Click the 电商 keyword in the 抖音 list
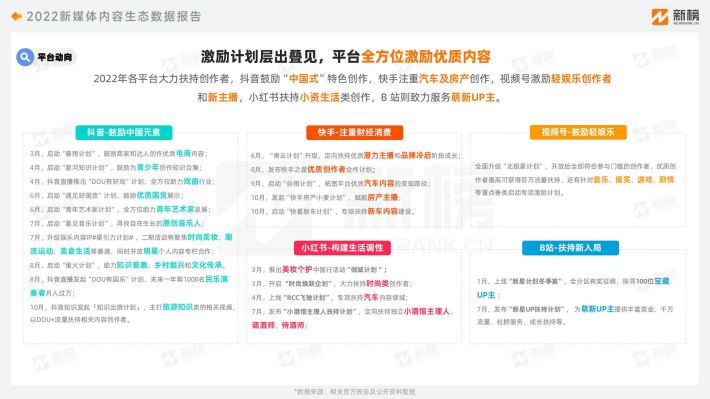 click(x=183, y=154)
